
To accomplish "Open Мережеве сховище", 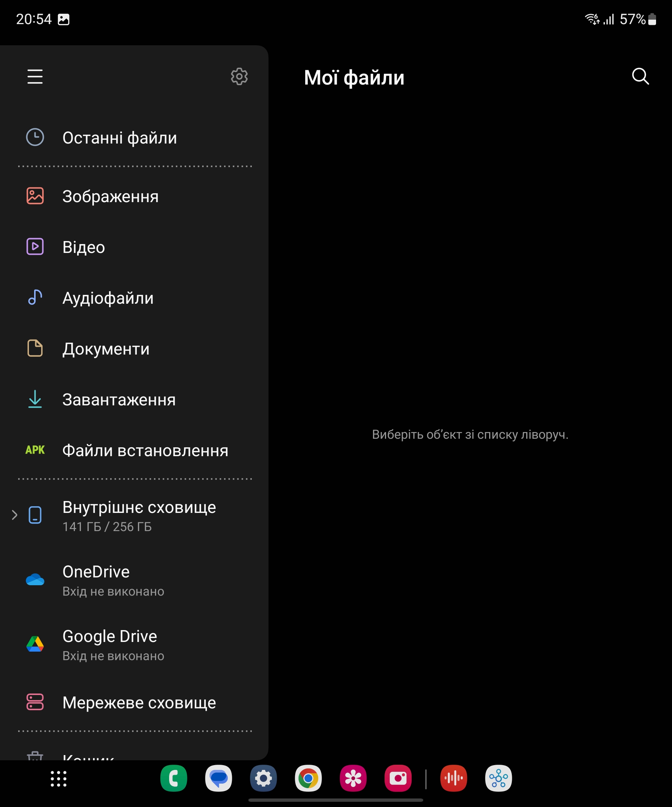I will (139, 702).
